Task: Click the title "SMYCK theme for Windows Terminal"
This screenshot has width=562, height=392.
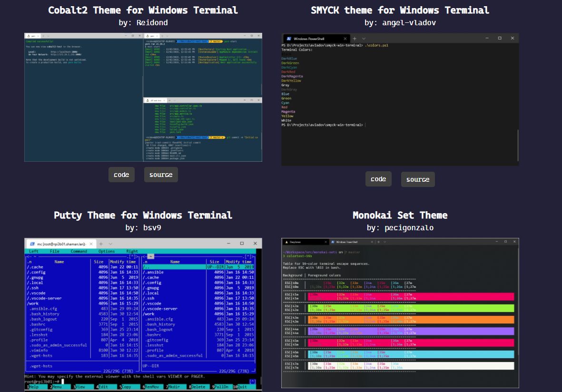Action: [x=400, y=10]
